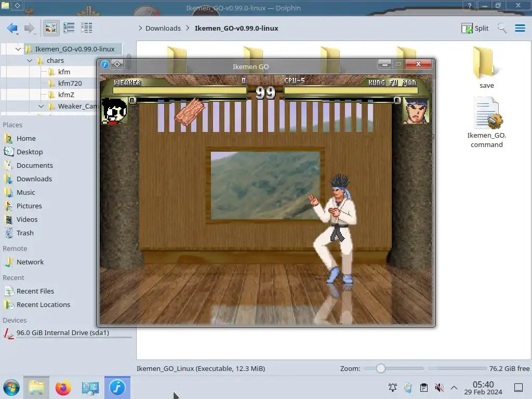Open Network under Remote

pyautogui.click(x=30, y=262)
